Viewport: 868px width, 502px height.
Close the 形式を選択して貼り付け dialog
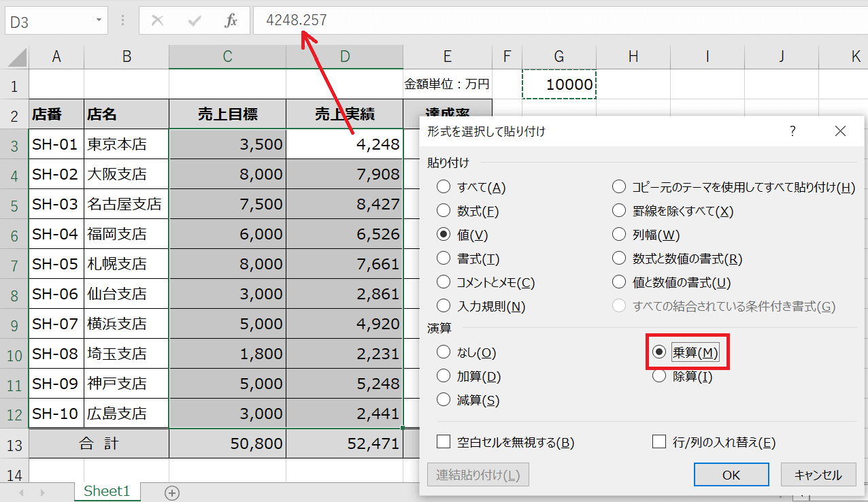click(840, 131)
